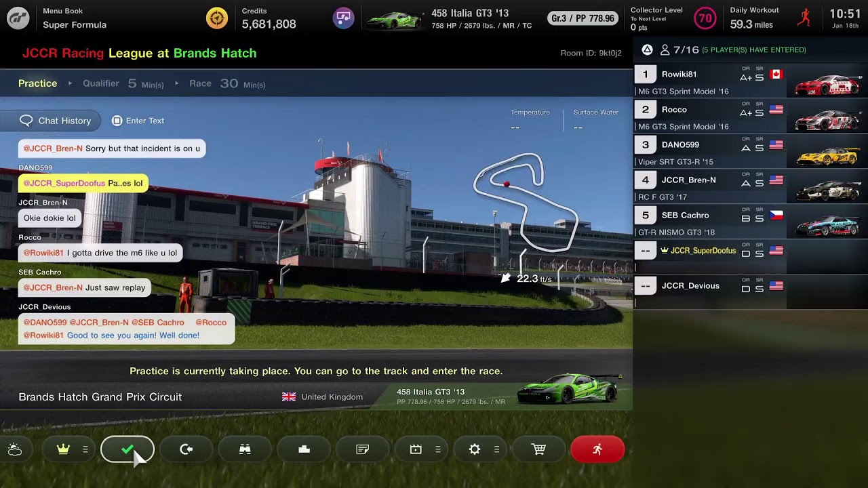Image resolution: width=868 pixels, height=488 pixels.
Task: Open spectate mode with the binoculars icon
Action: tap(245, 449)
